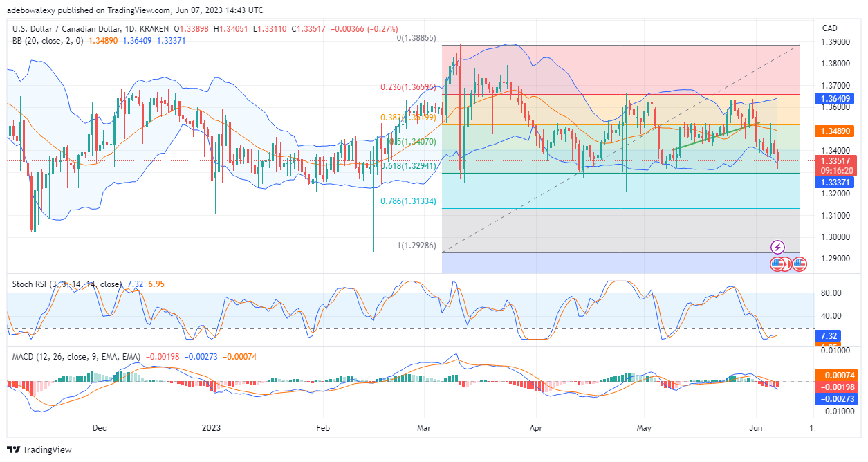
Task: Click the purple lightning event icon
Action: point(777,247)
